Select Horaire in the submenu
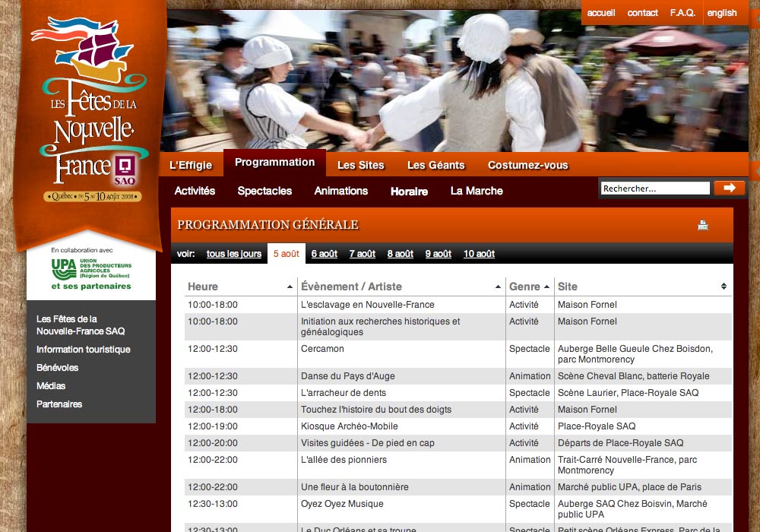This screenshot has height=532, width=760. (x=409, y=192)
